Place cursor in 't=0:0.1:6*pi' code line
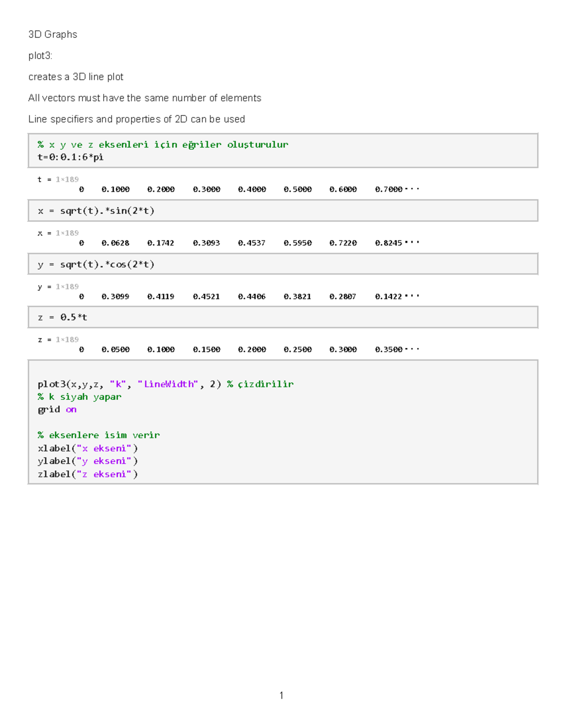563x728 pixels. (70, 157)
